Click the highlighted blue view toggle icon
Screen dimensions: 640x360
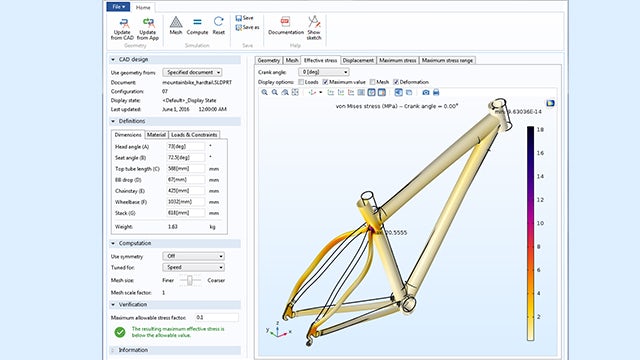tap(398, 93)
